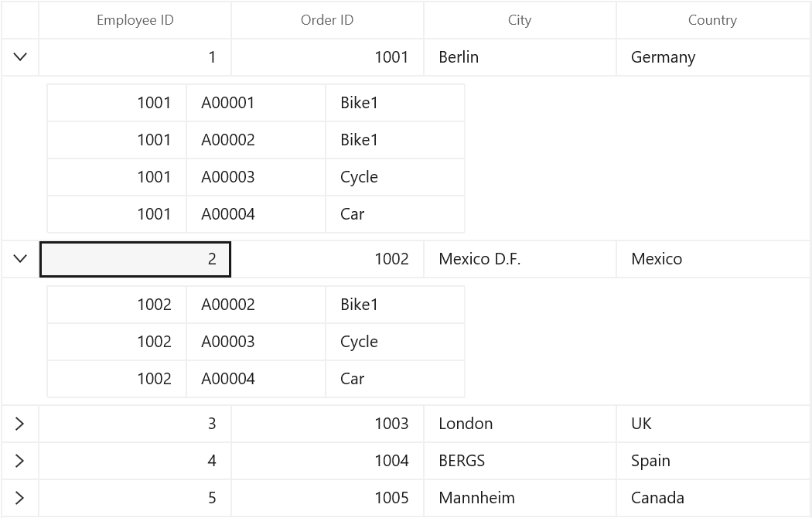Expand the BERGS row details
The width and height of the screenshot is (812, 518).
(19, 461)
